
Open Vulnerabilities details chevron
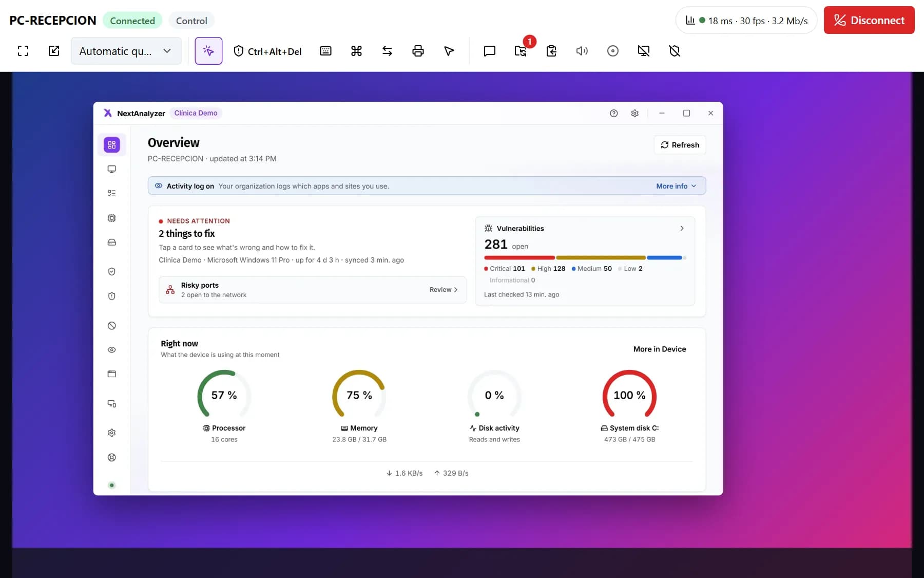682,228
